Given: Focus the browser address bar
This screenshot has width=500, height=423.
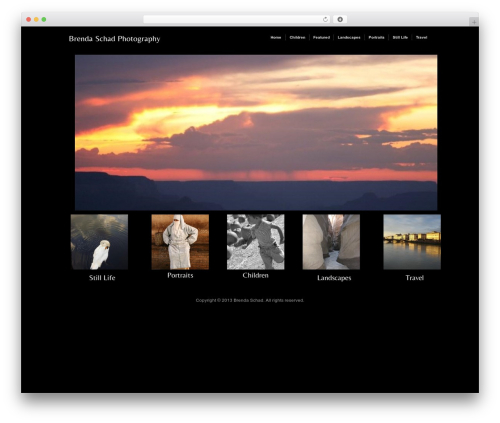Looking at the screenshot, I should [x=237, y=20].
